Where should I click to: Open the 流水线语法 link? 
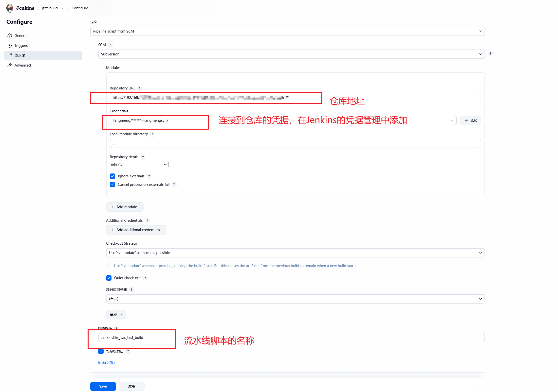[107, 363]
